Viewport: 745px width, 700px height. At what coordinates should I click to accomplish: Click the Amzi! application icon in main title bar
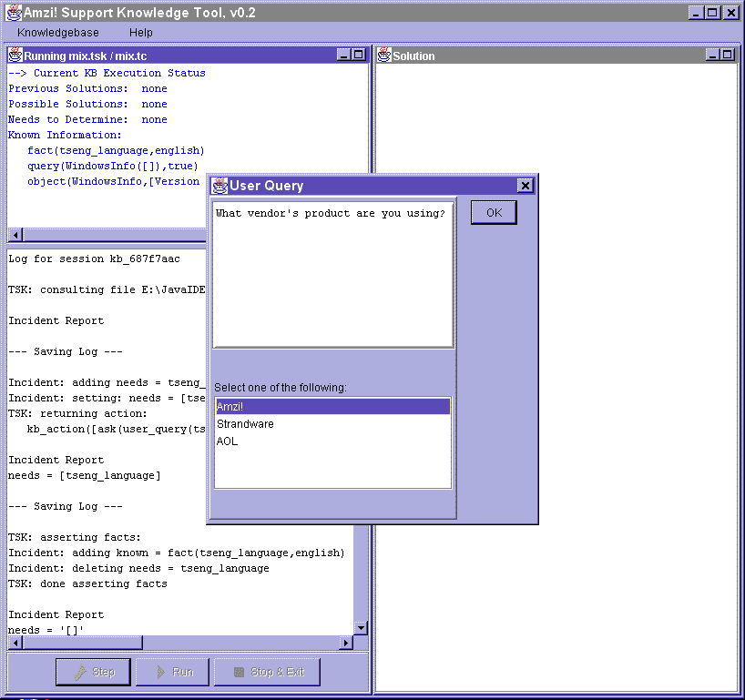14,13
